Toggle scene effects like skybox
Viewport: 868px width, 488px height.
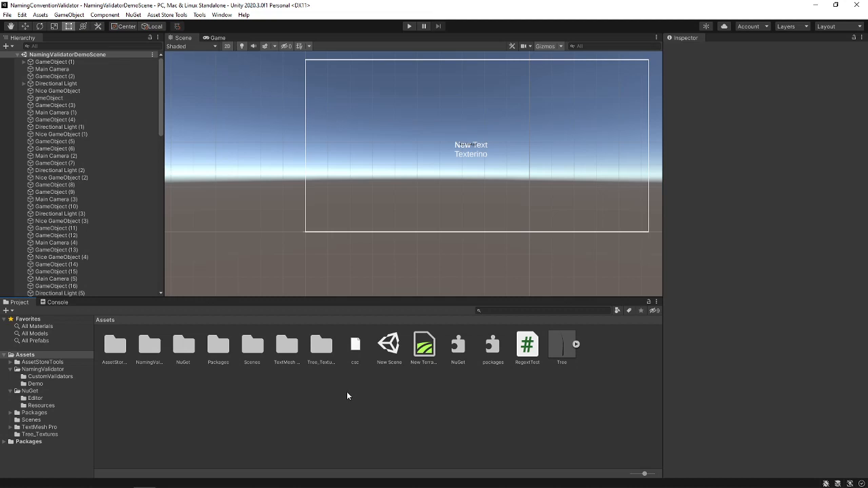pyautogui.click(x=265, y=46)
